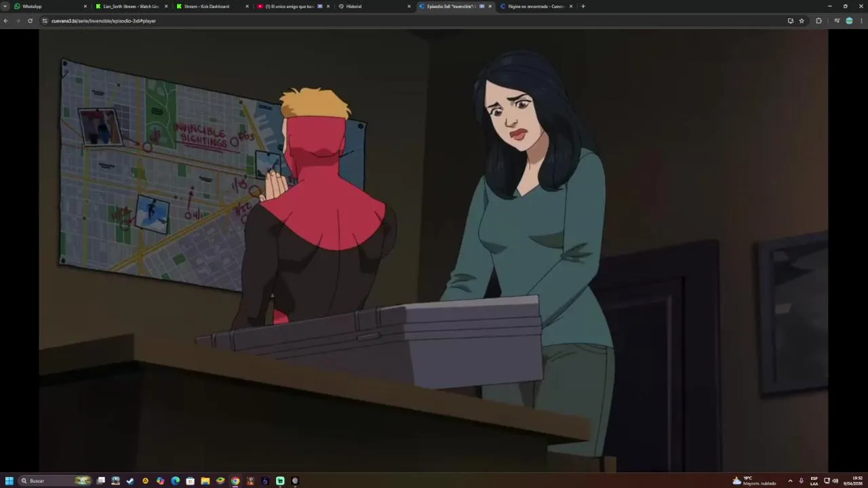Image resolution: width=868 pixels, height=488 pixels.
Task: Install or cast page icon in address bar
Action: pos(790,21)
